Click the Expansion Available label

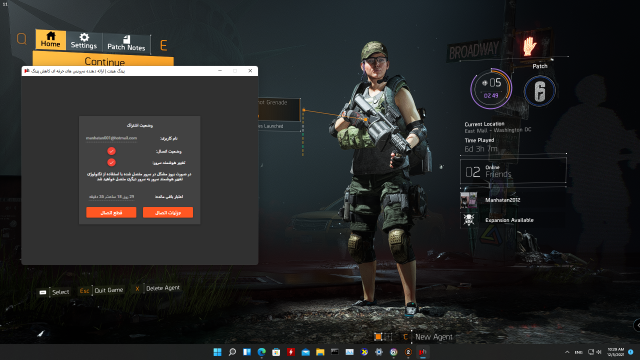click(x=509, y=220)
